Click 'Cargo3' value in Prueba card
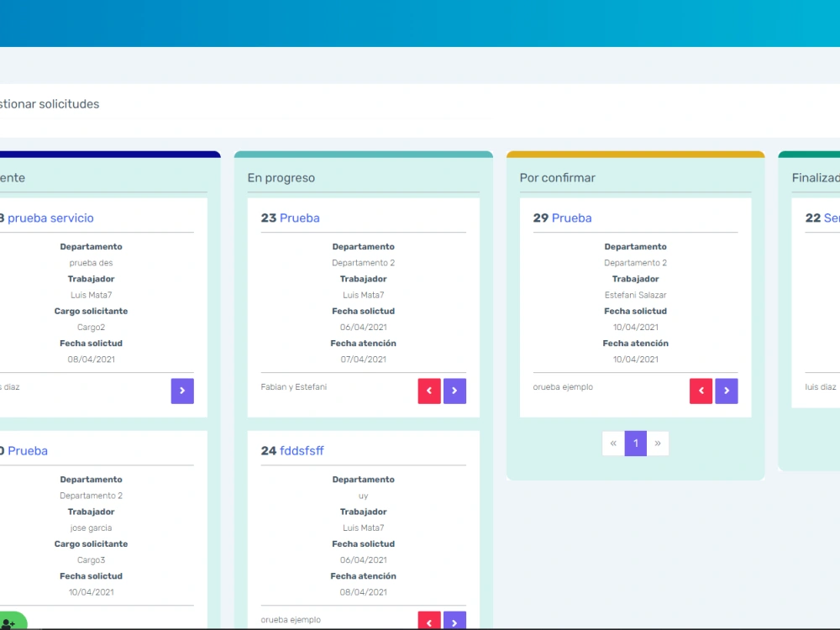This screenshot has height=630, width=840. pos(91,560)
